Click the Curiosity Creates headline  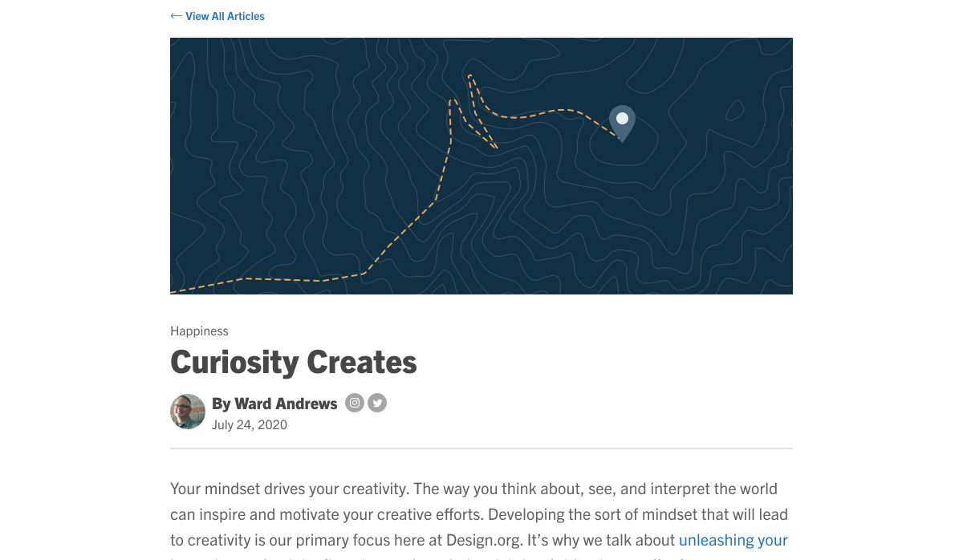tap(293, 362)
